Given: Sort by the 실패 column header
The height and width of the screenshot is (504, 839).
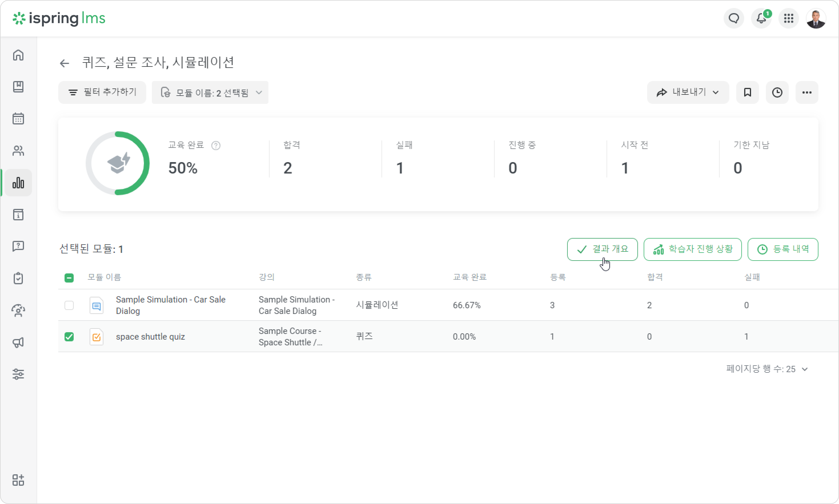Looking at the screenshot, I should pos(752,277).
